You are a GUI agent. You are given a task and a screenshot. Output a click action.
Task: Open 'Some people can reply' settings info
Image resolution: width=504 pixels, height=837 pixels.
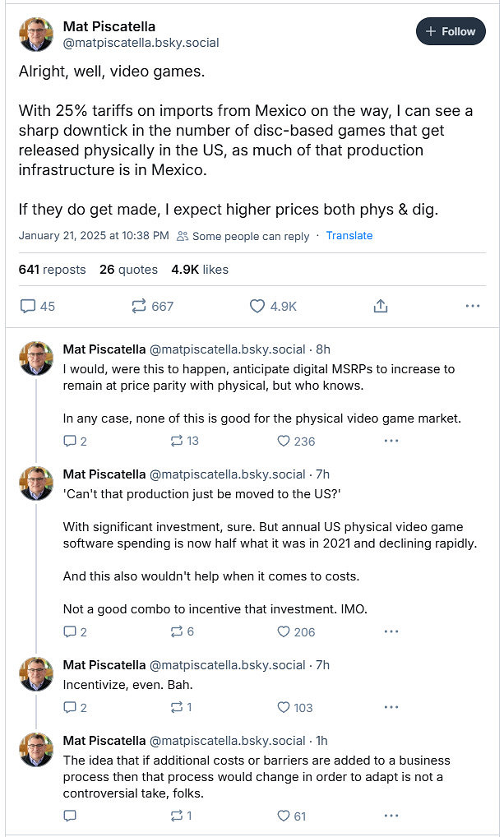pos(243,236)
